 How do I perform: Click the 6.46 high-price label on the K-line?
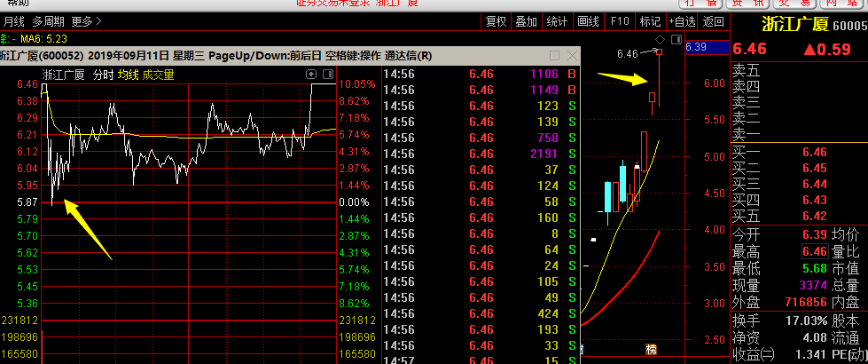point(628,54)
